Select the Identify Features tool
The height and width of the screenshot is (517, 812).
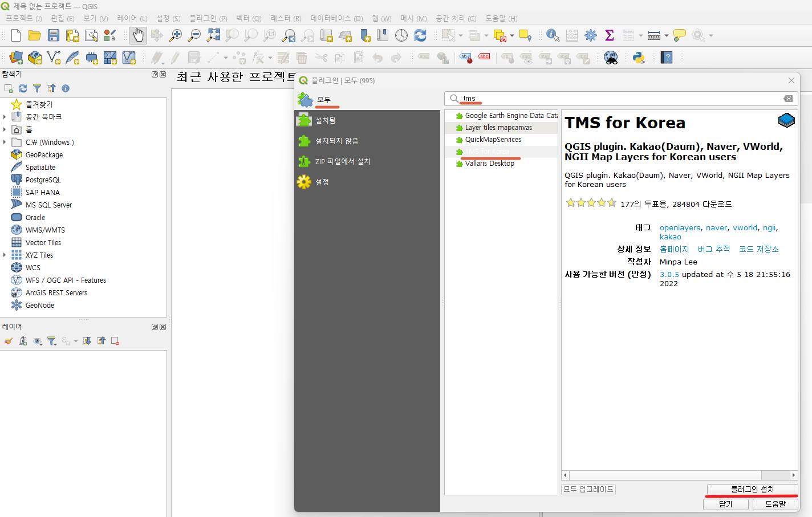553,35
